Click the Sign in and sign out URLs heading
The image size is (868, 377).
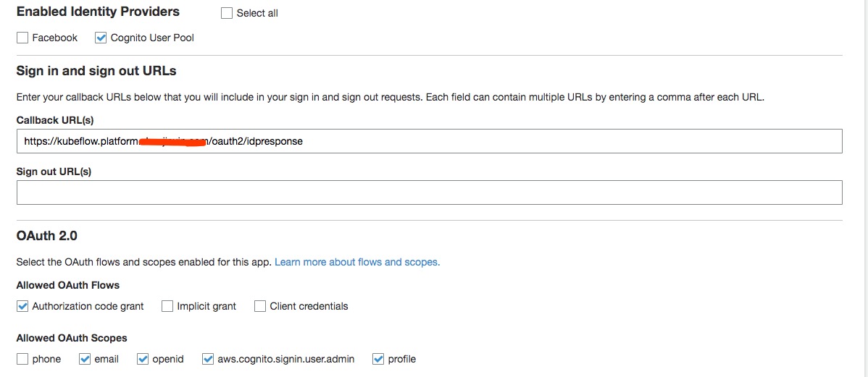tap(96, 71)
